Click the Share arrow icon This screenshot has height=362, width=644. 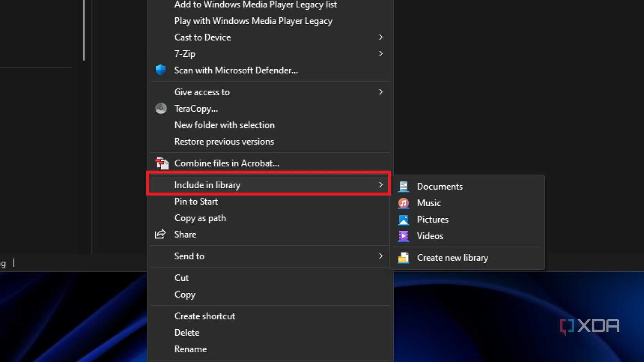pos(160,234)
